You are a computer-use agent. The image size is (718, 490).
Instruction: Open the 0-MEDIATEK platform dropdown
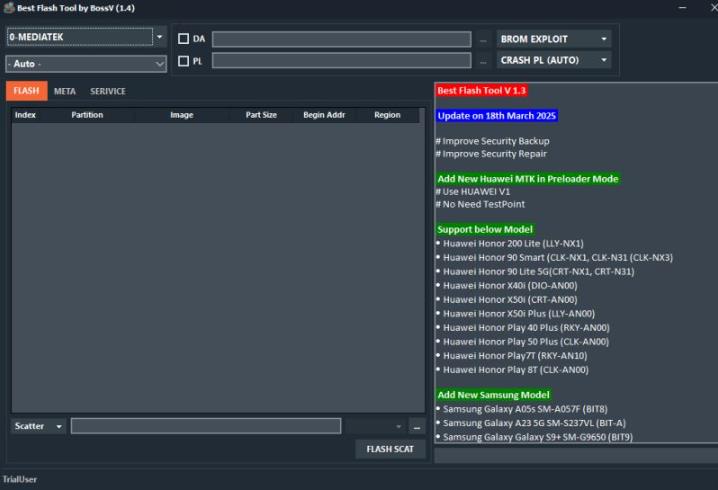(x=85, y=38)
